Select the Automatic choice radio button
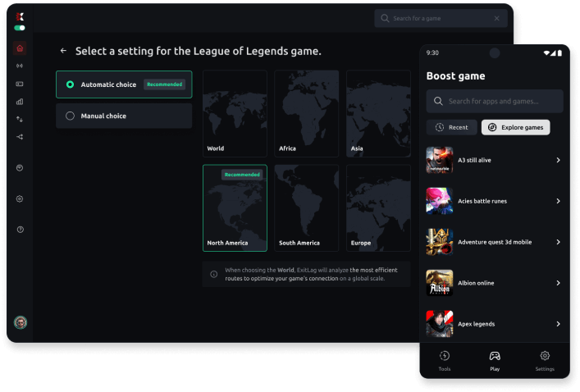 [70, 84]
